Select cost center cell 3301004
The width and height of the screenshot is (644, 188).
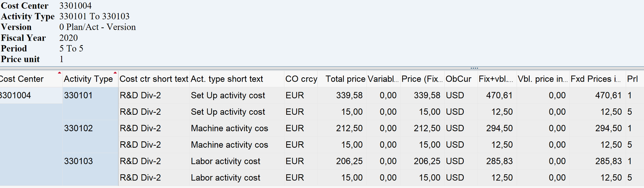click(15, 95)
